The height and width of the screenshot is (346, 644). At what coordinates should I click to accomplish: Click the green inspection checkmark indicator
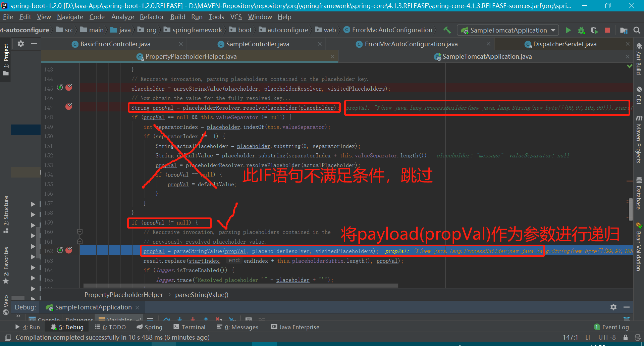630,66
